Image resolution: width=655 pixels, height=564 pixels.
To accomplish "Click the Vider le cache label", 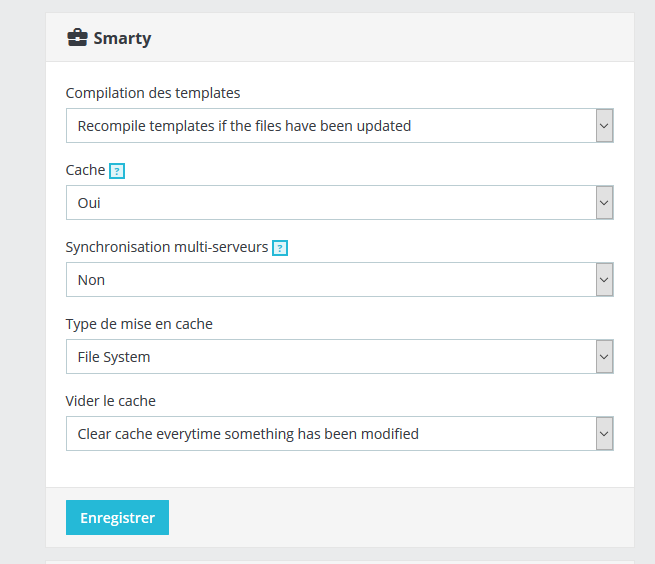I will pos(111,401).
